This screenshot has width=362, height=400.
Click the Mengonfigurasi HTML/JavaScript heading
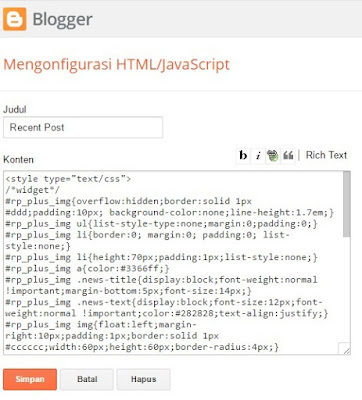(117, 64)
